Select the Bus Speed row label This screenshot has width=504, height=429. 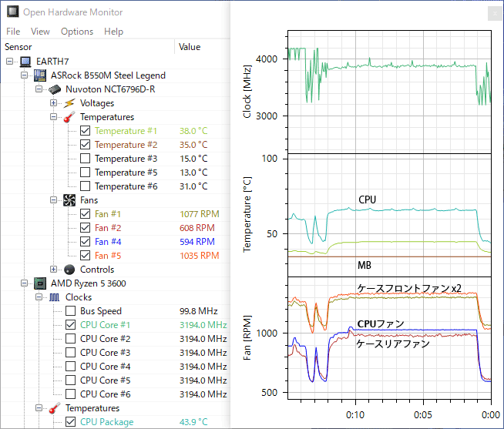click(x=101, y=311)
